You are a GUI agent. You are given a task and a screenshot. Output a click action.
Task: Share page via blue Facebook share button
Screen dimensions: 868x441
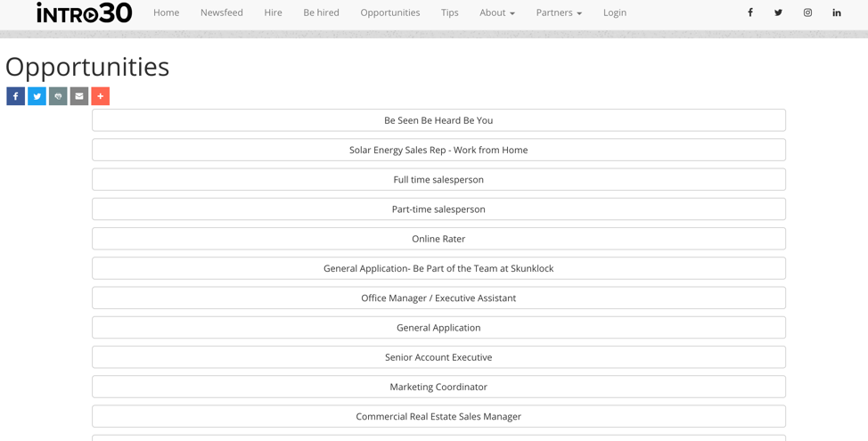(15, 95)
